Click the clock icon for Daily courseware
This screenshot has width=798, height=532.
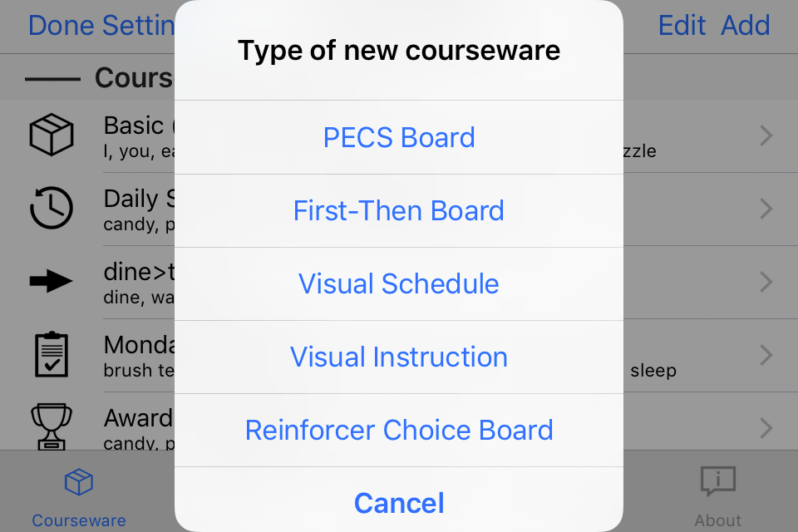[x=52, y=208]
